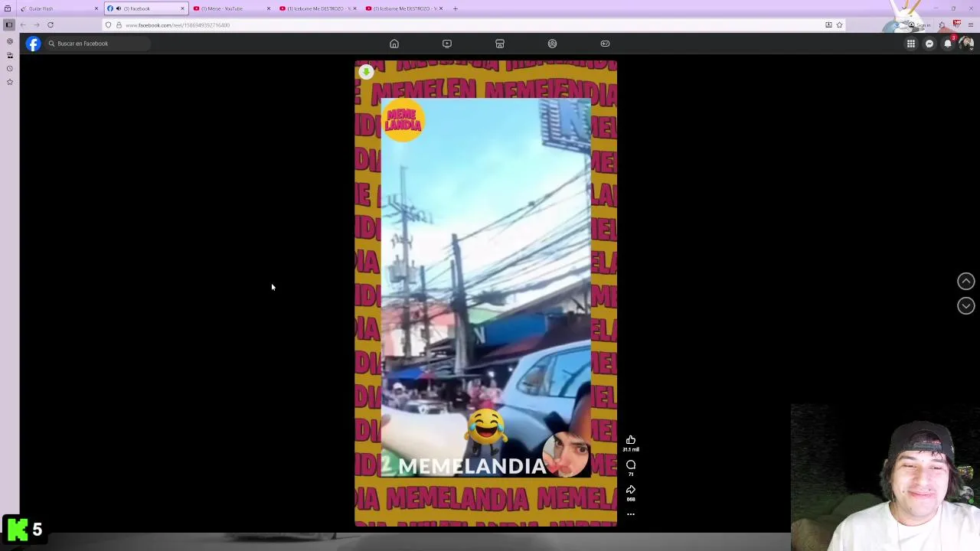
Task: Mute the Facebook tab via speaker icon
Action: coord(118,8)
